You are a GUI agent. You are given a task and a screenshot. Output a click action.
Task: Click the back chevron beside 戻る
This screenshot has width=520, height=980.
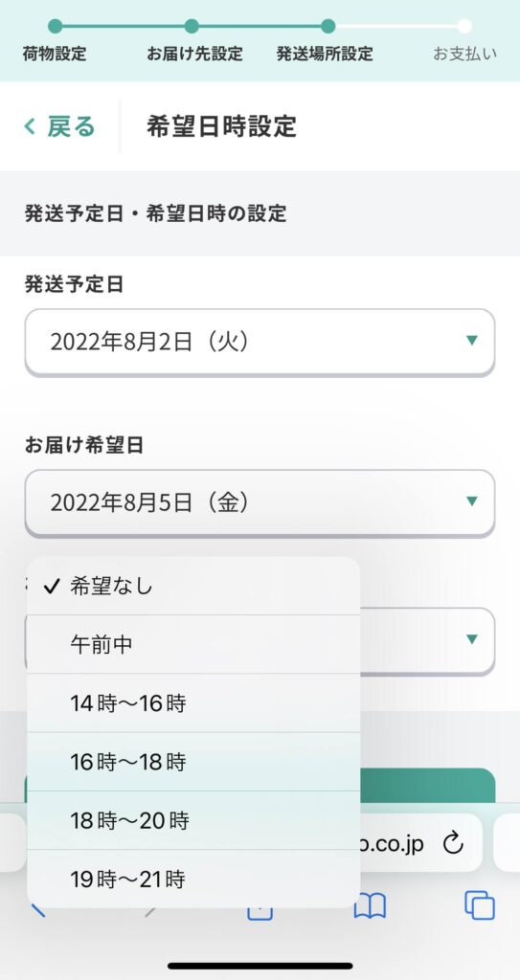30,126
